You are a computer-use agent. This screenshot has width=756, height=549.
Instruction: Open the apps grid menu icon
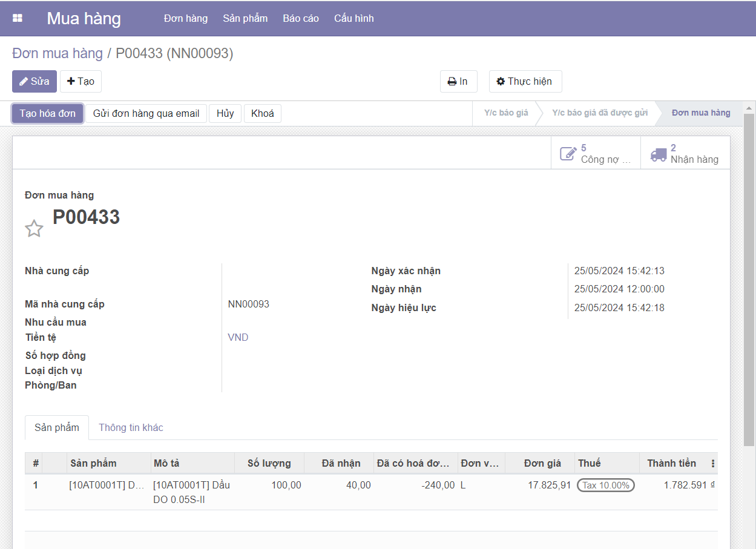click(x=18, y=18)
